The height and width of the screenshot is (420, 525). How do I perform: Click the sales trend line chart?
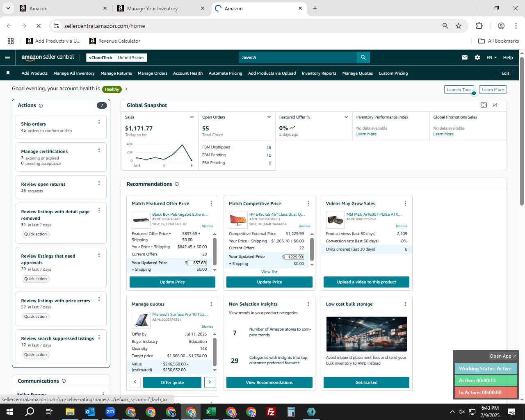click(164, 153)
